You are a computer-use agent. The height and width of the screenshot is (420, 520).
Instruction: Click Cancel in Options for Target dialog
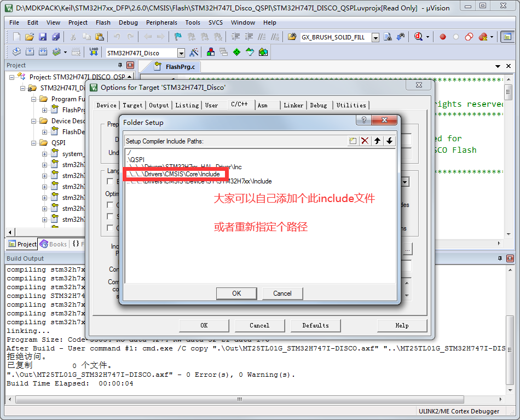259,325
